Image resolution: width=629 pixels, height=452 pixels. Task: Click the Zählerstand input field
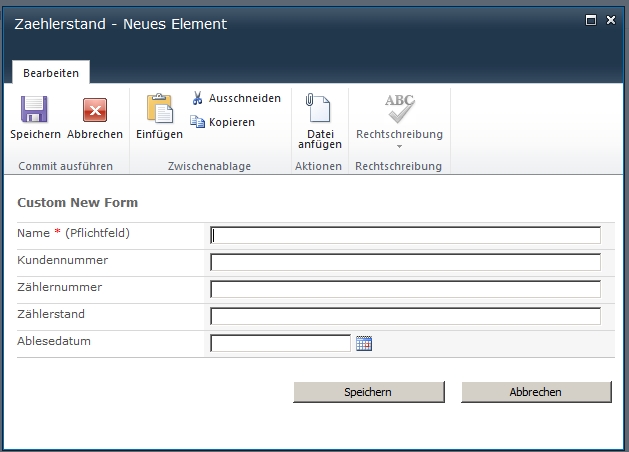pyautogui.click(x=405, y=317)
